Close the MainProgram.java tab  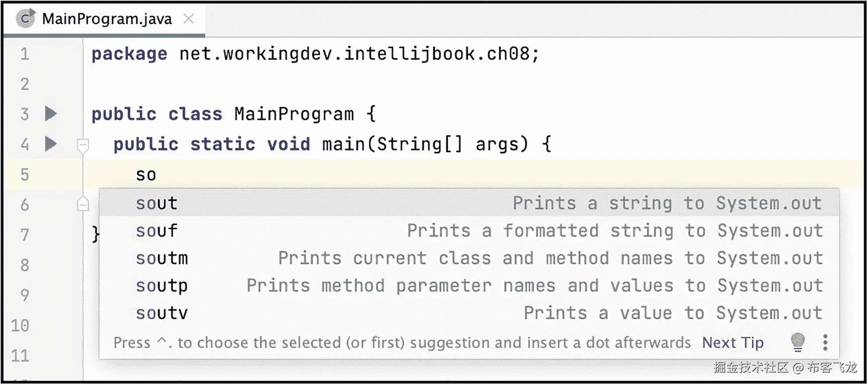(x=189, y=19)
